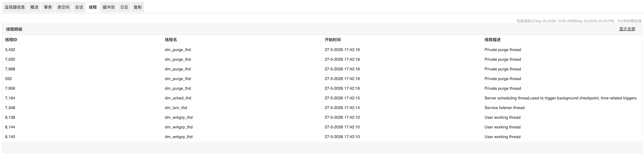
Task: Switch to the 日志 tab
Action: click(x=124, y=7)
